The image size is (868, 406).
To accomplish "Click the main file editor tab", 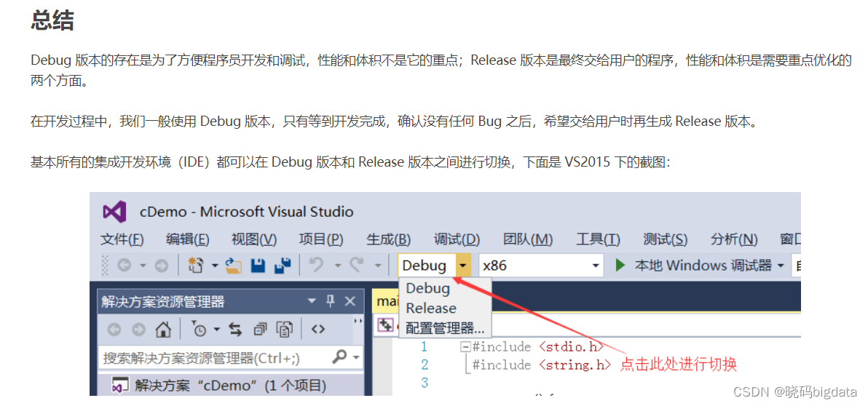I will [385, 301].
